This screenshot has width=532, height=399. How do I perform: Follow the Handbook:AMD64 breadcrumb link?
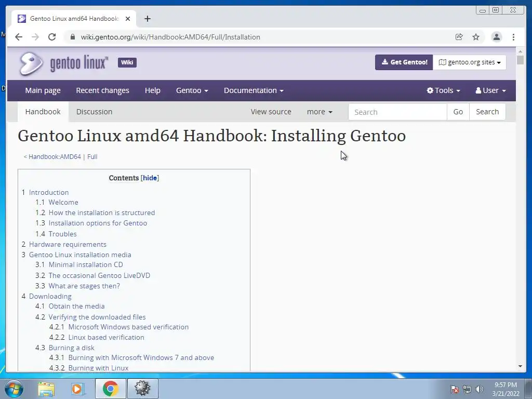(x=55, y=157)
